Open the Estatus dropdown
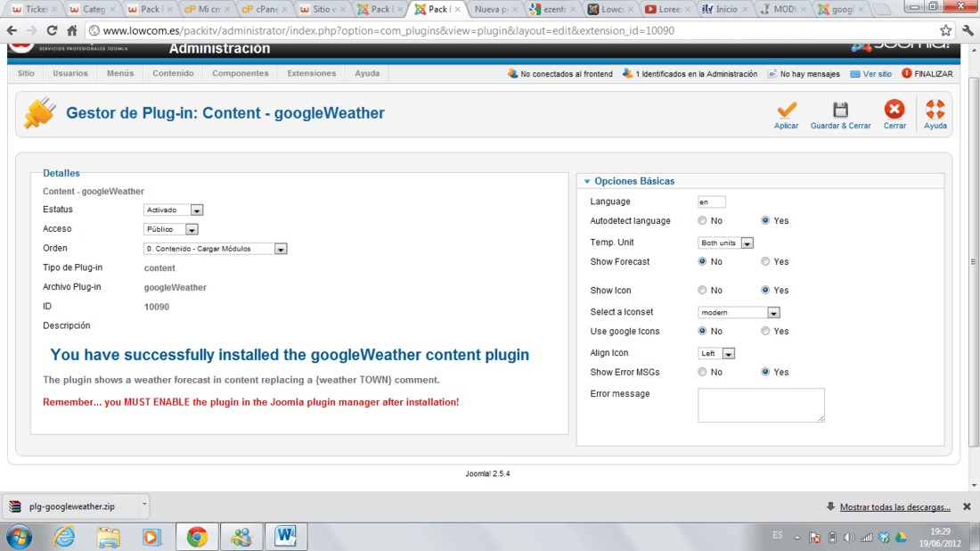This screenshot has height=551, width=980. (173, 210)
